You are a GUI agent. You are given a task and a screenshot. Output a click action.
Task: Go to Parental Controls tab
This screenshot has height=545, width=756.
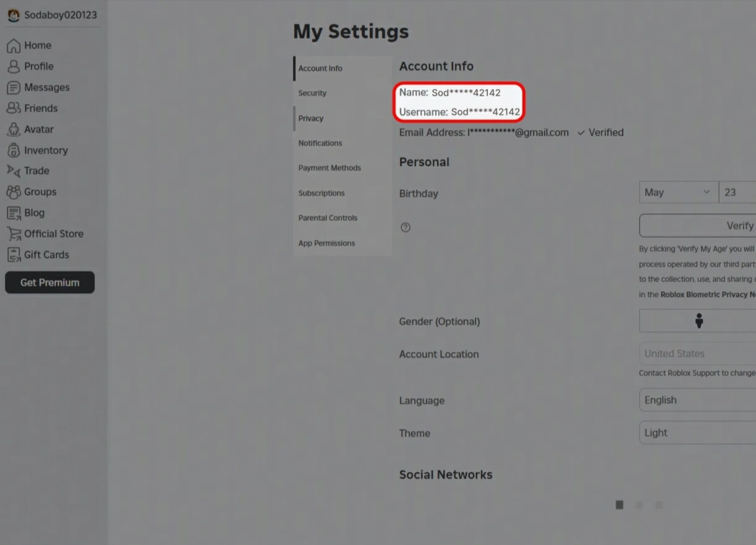click(x=328, y=218)
